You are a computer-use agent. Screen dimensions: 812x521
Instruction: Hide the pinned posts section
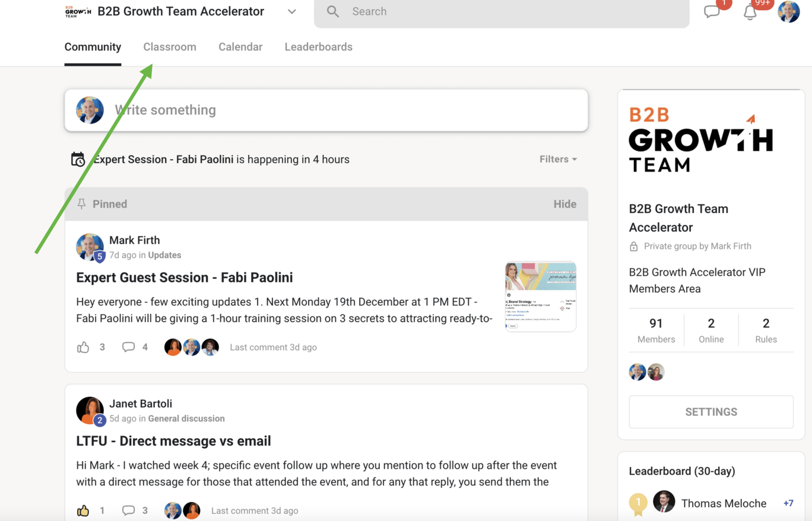click(565, 204)
